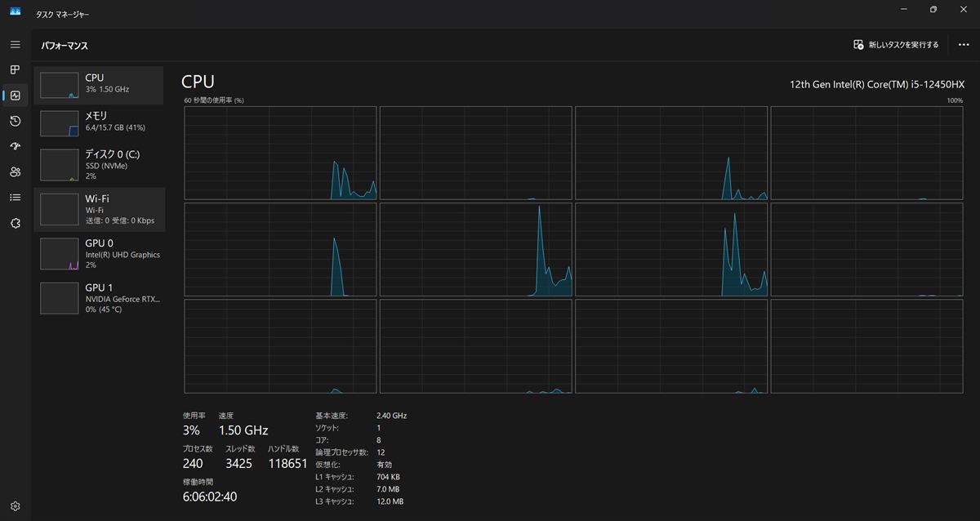This screenshot has width=980, height=521.
Task: Select GPU 0 Intel UHD Graphics
Action: pyautogui.click(x=99, y=254)
